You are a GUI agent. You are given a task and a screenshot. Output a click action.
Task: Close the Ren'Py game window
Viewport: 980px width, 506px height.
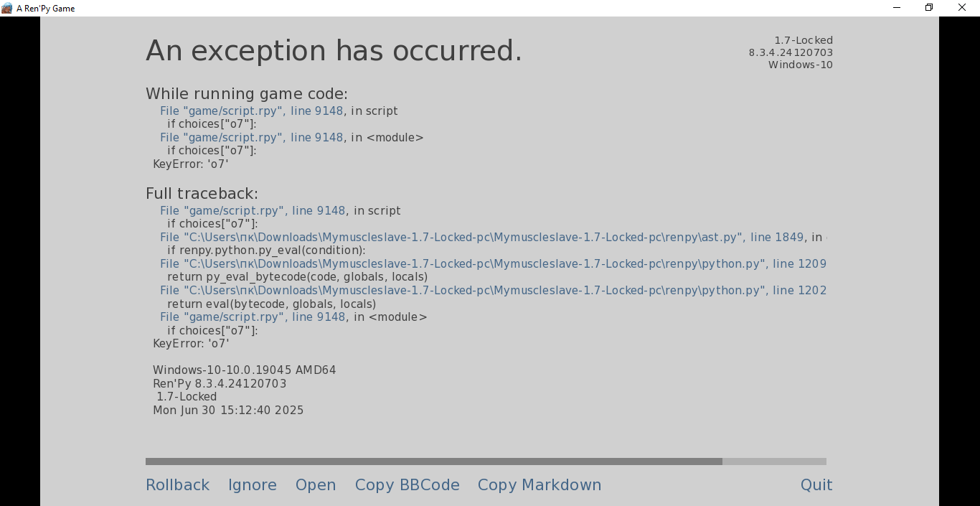(962, 8)
